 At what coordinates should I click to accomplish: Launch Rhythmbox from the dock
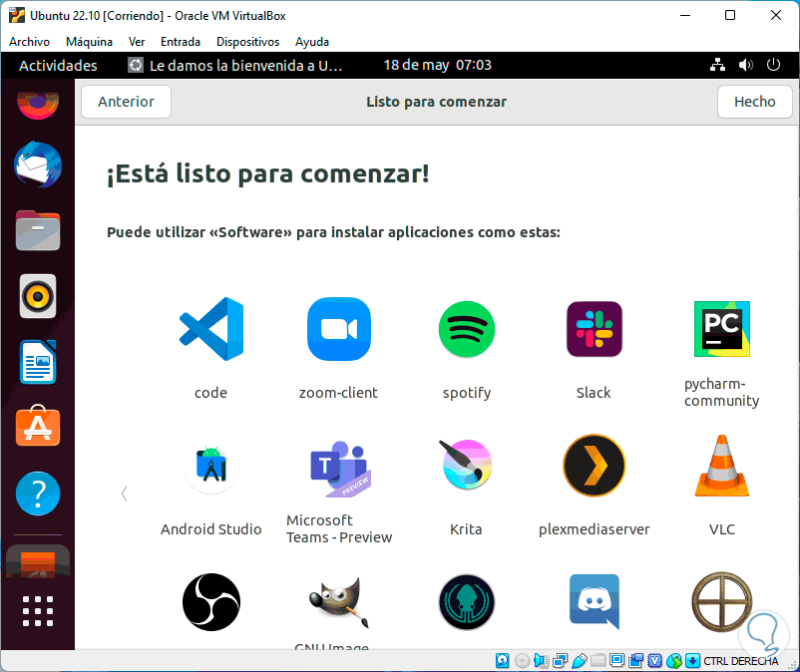click(38, 296)
